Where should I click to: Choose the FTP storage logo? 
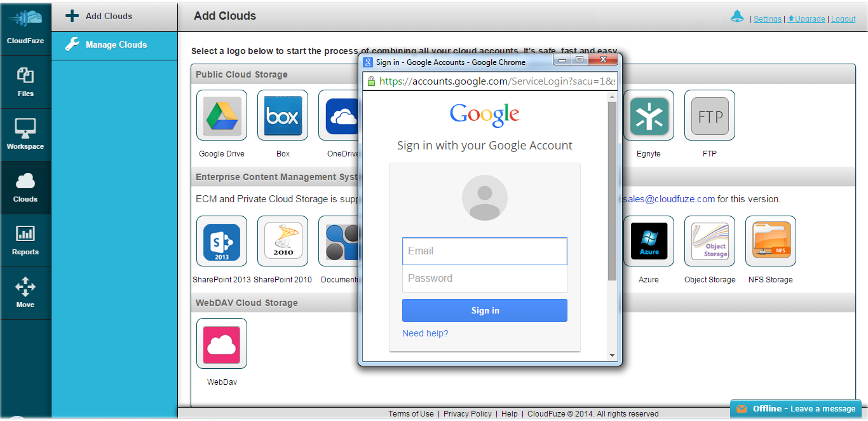click(710, 115)
